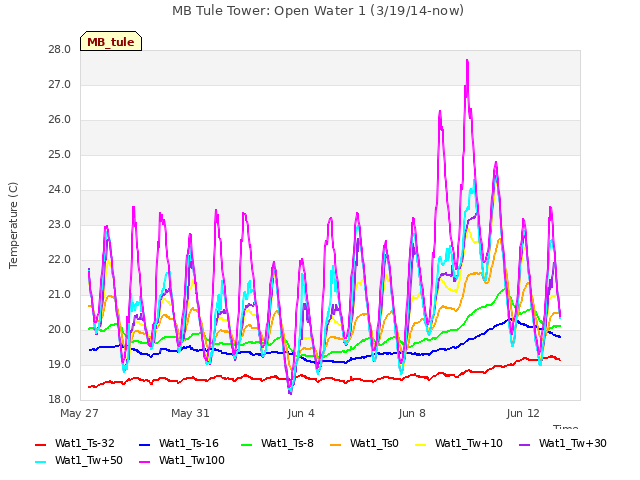This screenshot has height=480, width=640.
Task: Click the highest magenta peak above 27
Action: pos(467,61)
